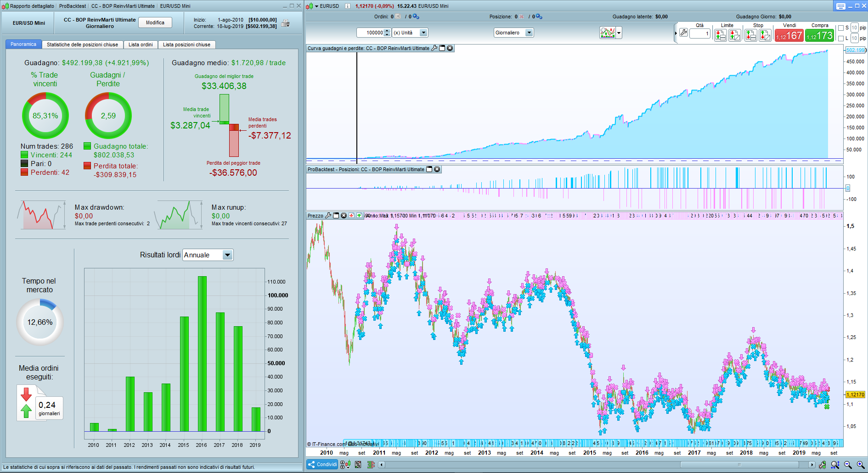Click the Max drawdown mini chart thumbnail

41,215
